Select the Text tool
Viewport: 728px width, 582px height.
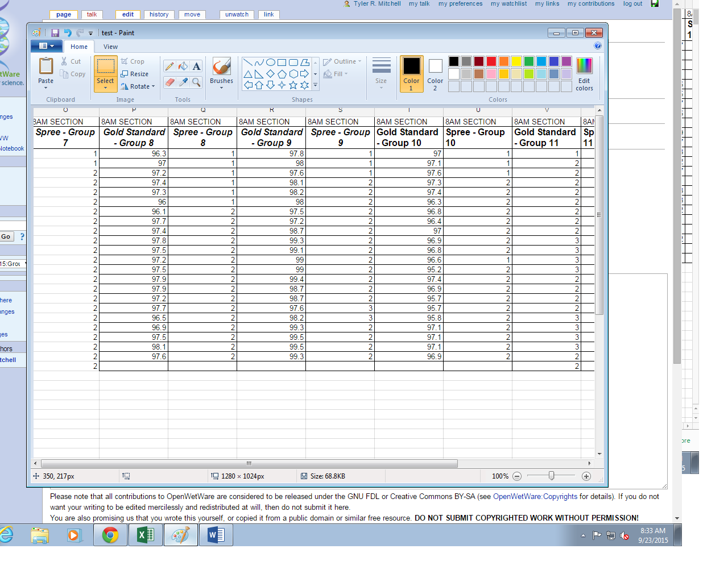[196, 66]
